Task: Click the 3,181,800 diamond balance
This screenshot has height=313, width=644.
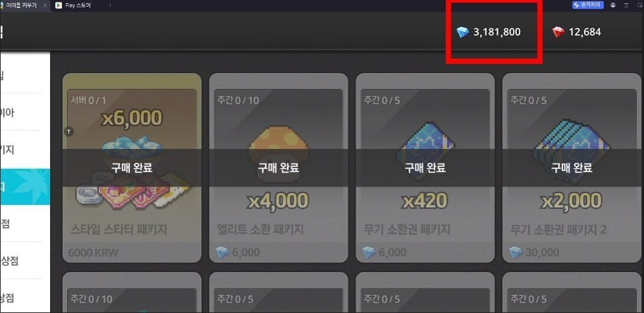Action: [x=497, y=32]
